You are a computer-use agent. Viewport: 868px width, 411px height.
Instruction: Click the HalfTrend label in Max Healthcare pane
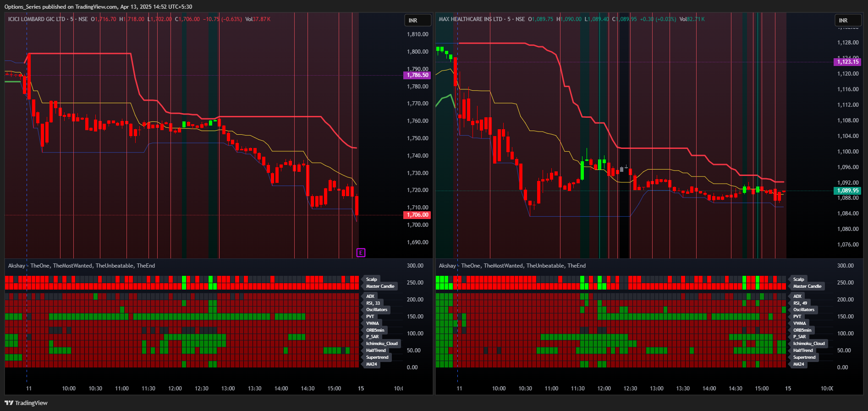click(803, 351)
